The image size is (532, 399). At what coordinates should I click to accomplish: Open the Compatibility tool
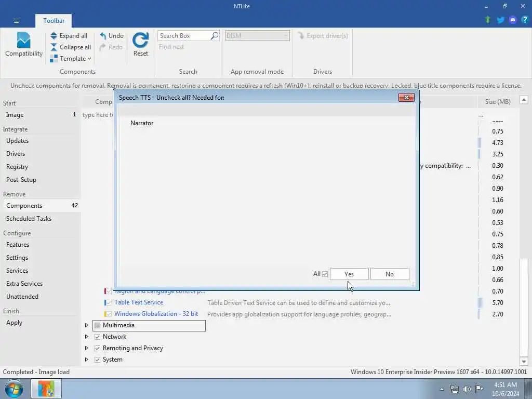24,45
